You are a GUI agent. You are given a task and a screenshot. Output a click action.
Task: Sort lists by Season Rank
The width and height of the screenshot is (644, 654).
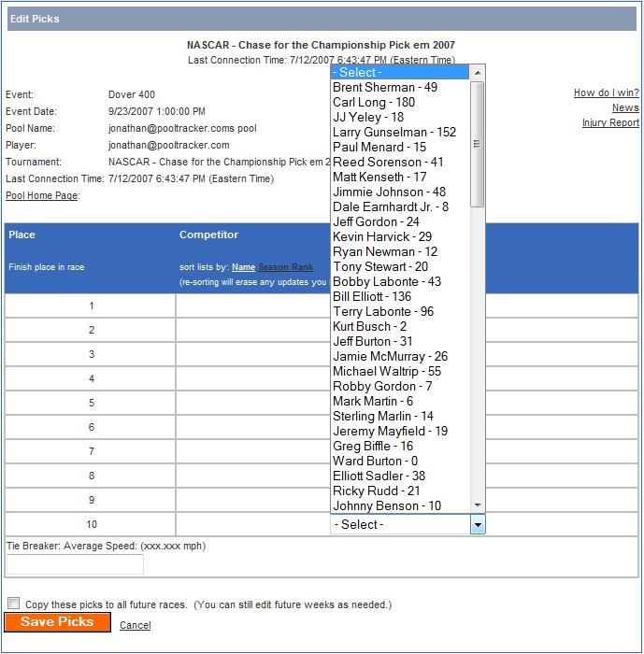pyautogui.click(x=285, y=267)
